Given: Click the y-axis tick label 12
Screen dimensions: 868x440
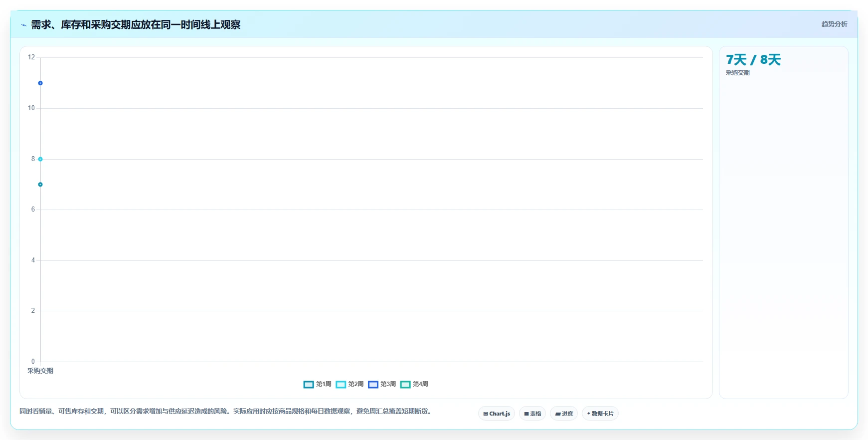Looking at the screenshot, I should click(x=31, y=57).
